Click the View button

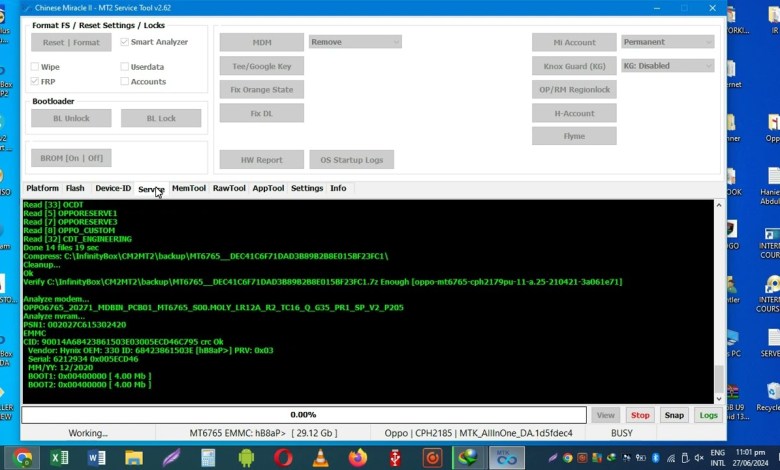click(605, 415)
